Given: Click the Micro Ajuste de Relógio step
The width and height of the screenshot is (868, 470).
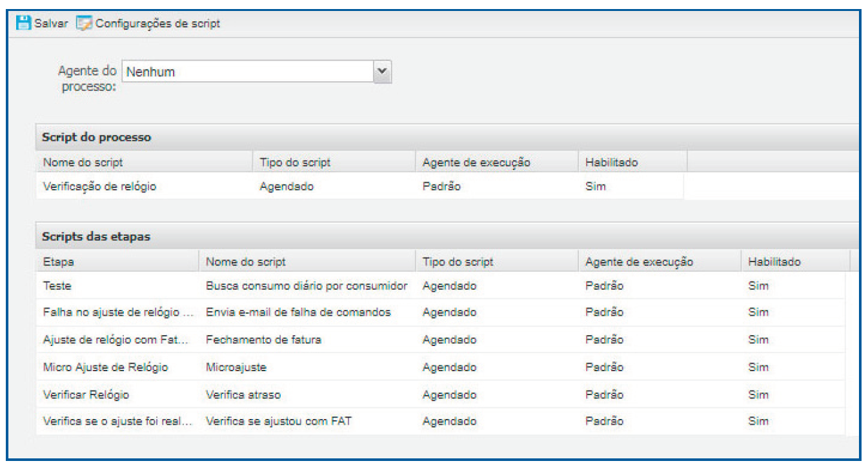Looking at the screenshot, I should click(105, 367).
